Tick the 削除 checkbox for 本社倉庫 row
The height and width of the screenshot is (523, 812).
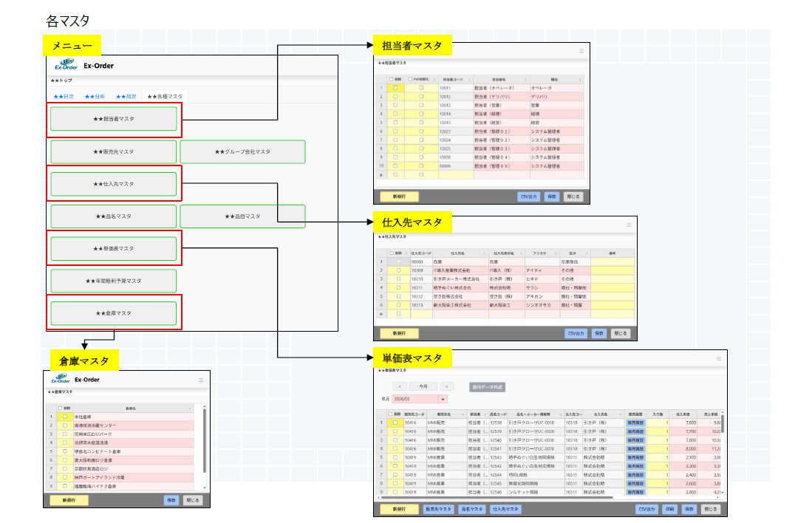[x=64, y=417]
